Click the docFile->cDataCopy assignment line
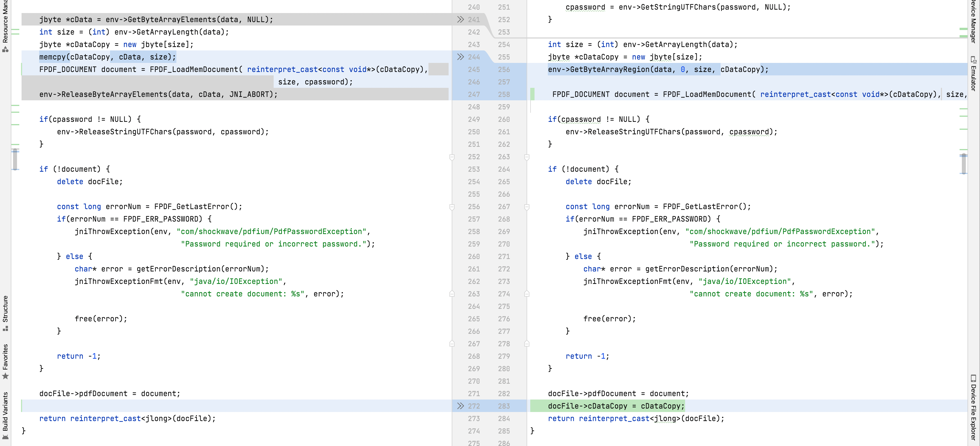 616,406
